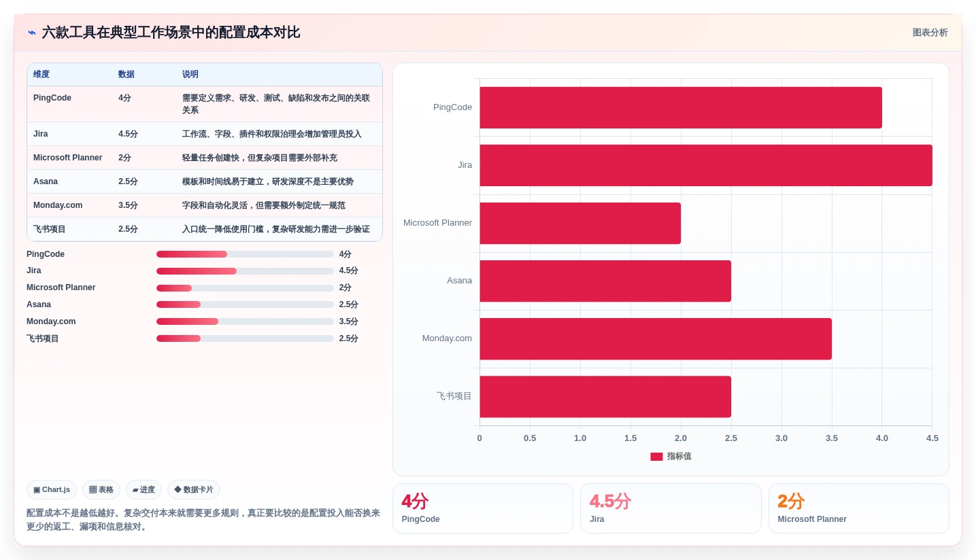Open the 4.5分 Jira data card

[x=671, y=508]
